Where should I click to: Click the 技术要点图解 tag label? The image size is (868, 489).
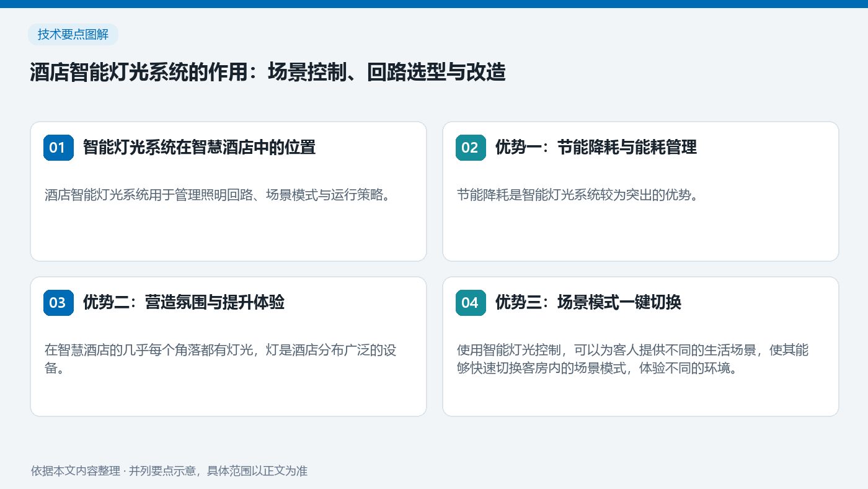coord(73,35)
